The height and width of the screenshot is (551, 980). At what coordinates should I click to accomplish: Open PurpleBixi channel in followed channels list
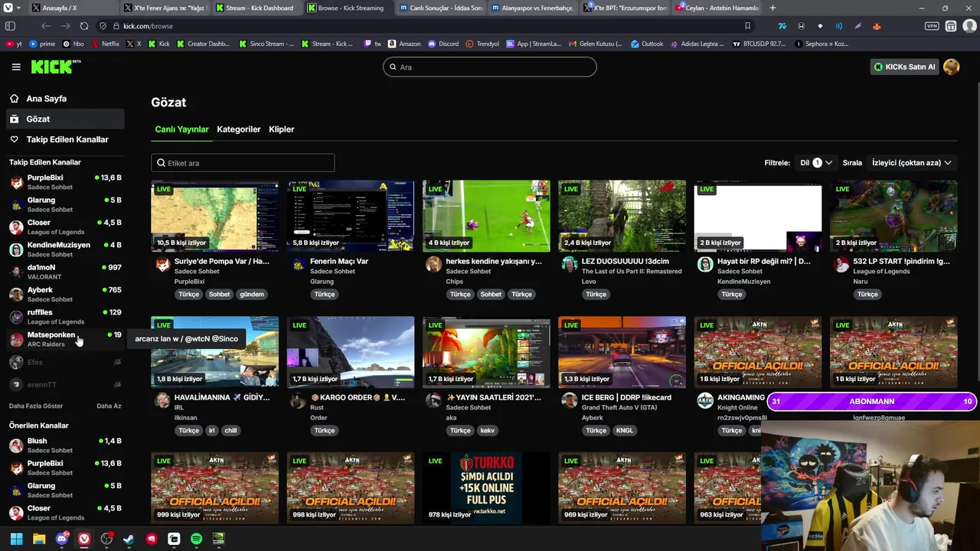pyautogui.click(x=65, y=182)
